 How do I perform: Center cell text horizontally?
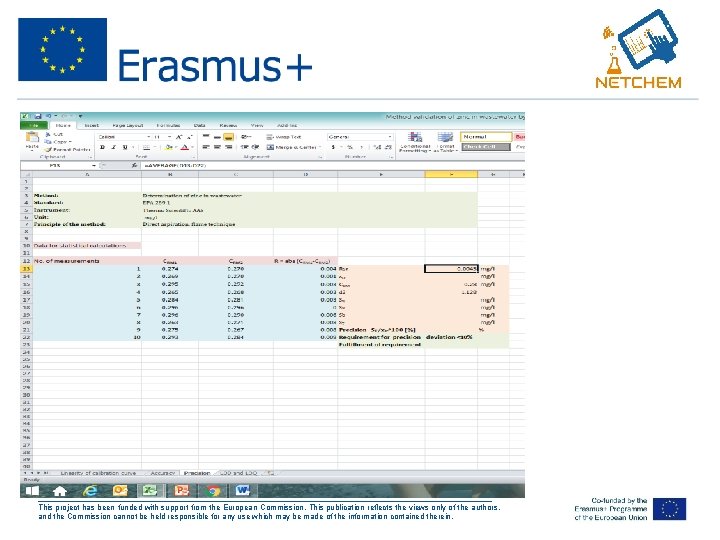217,147
